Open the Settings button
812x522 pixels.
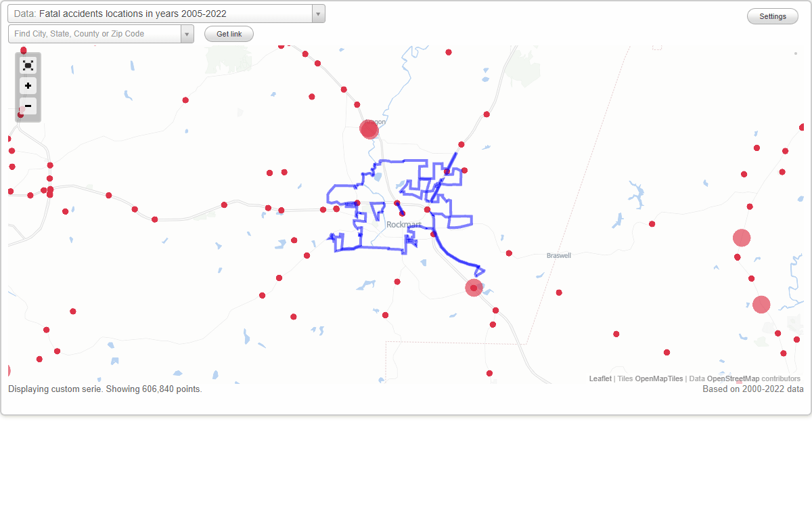tap(772, 16)
